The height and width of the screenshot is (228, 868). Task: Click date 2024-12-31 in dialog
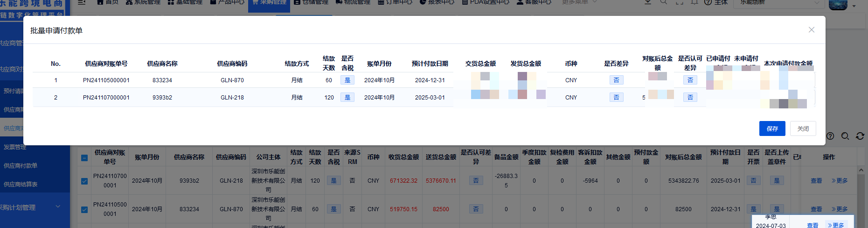coord(430,80)
